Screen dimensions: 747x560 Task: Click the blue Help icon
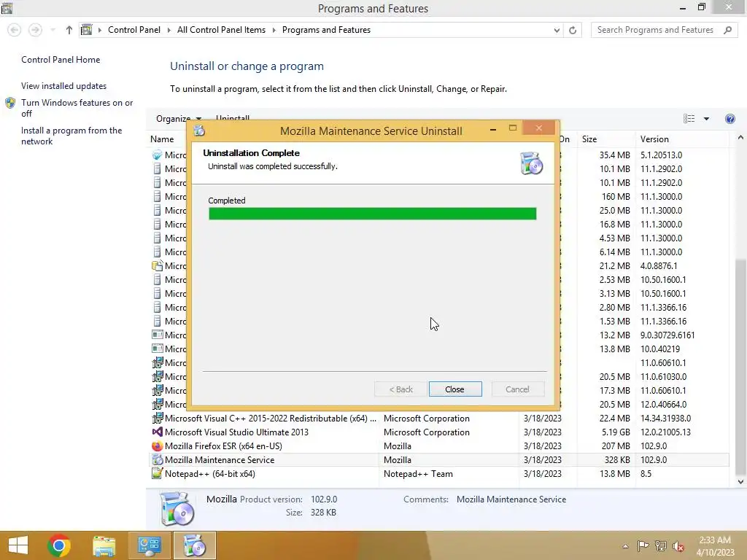point(729,119)
